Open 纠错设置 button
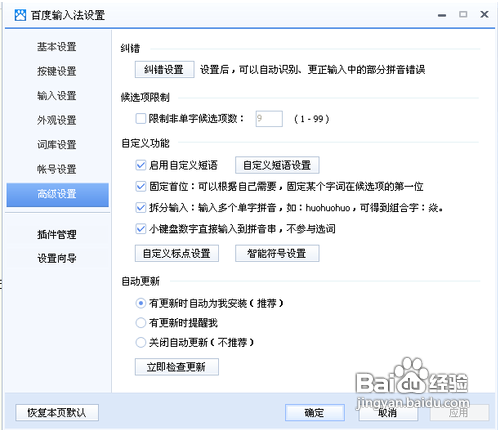The width and height of the screenshot is (498, 430). 164,69
